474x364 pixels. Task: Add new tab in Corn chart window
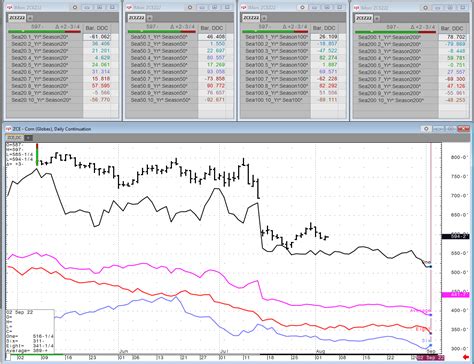point(29,138)
